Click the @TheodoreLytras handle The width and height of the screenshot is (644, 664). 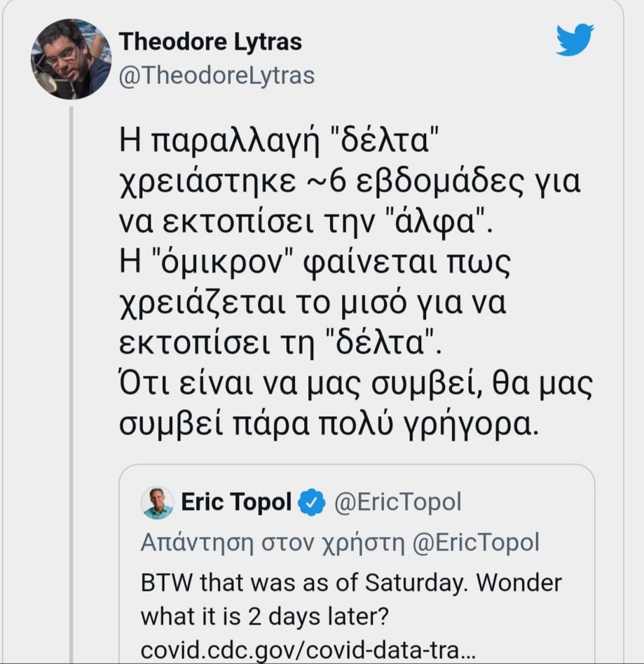(217, 75)
